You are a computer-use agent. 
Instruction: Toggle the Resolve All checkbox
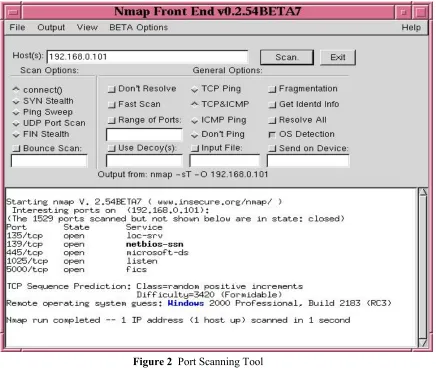[x=272, y=120]
